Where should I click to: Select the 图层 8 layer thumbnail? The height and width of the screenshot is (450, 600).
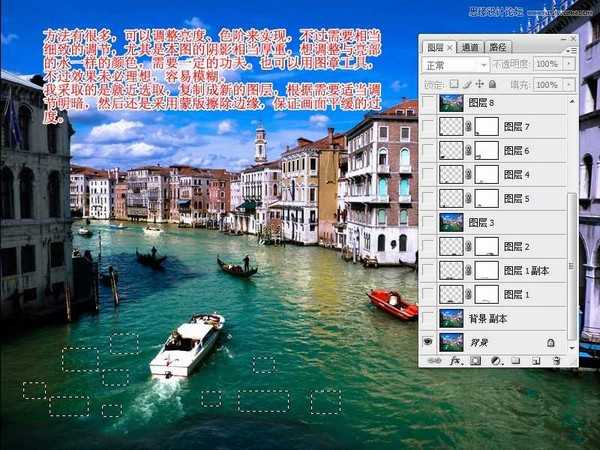coord(452,103)
